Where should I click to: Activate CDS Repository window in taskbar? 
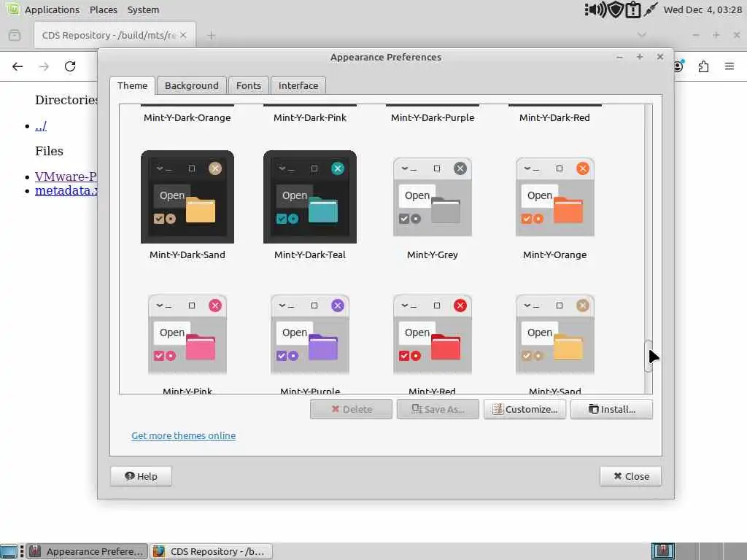pos(212,551)
